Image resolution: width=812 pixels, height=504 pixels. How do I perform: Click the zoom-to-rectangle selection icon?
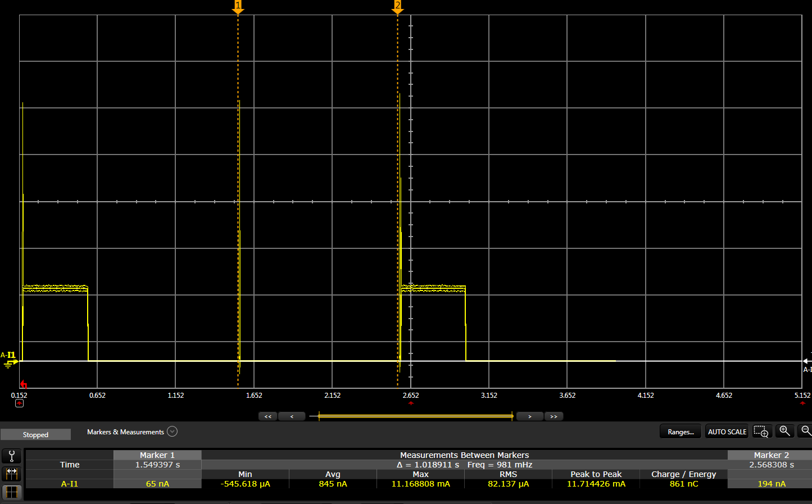coord(761,431)
